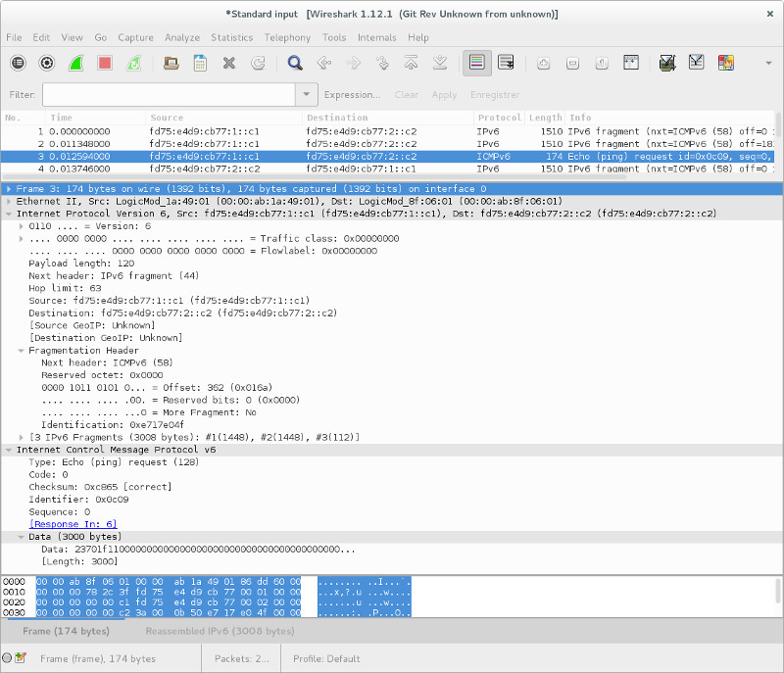The height and width of the screenshot is (673, 784).
Task: Expand the Traffic class subtree
Action: 21,239
